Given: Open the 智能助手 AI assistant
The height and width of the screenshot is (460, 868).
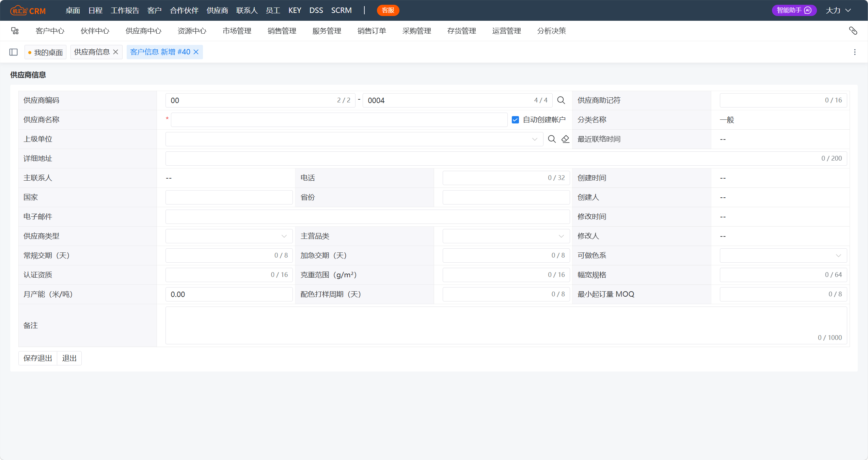Looking at the screenshot, I should tap(794, 10).
